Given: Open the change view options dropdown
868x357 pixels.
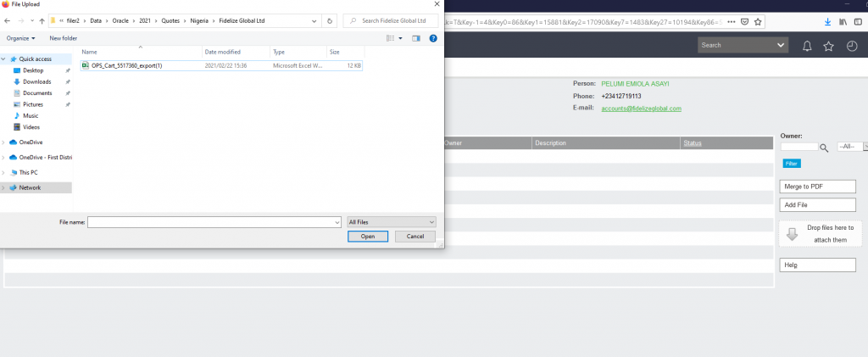Looking at the screenshot, I should point(401,38).
